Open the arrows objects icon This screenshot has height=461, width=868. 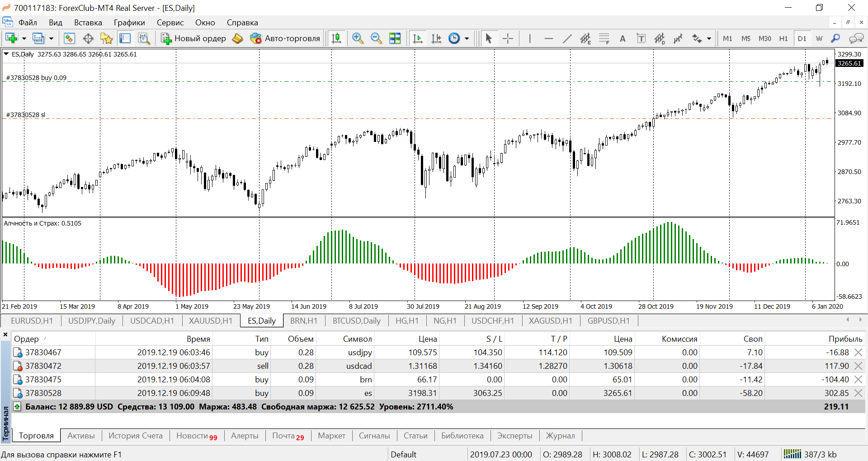click(697, 38)
